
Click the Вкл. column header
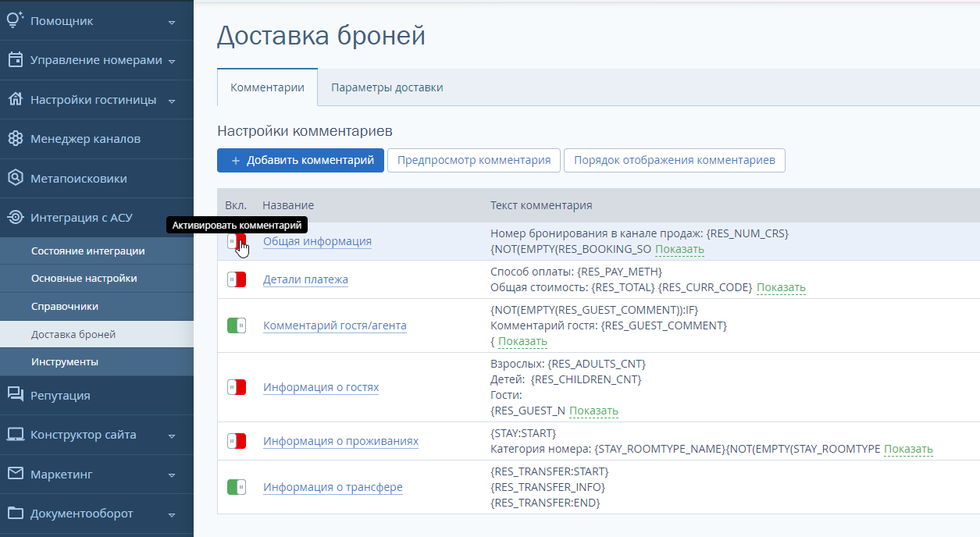[236, 205]
